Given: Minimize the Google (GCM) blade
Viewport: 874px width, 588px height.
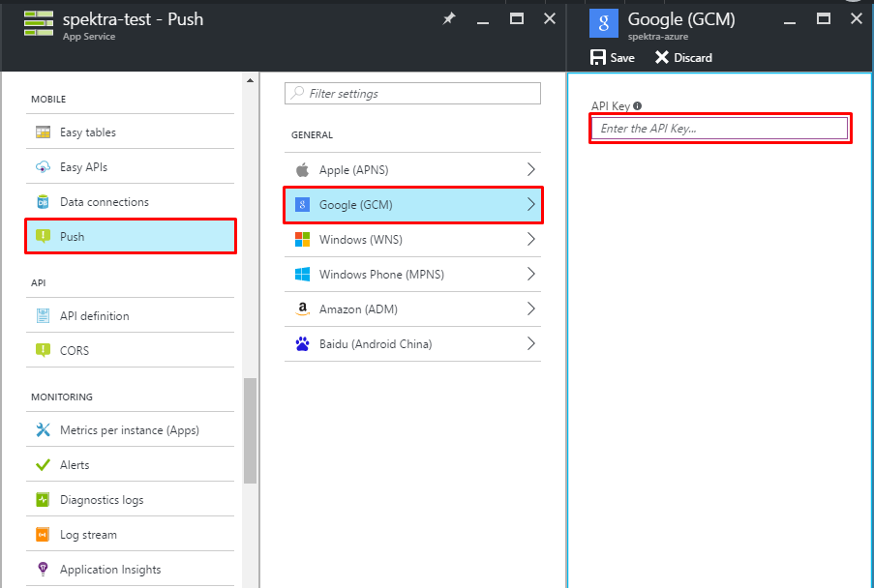Looking at the screenshot, I should (789, 22).
